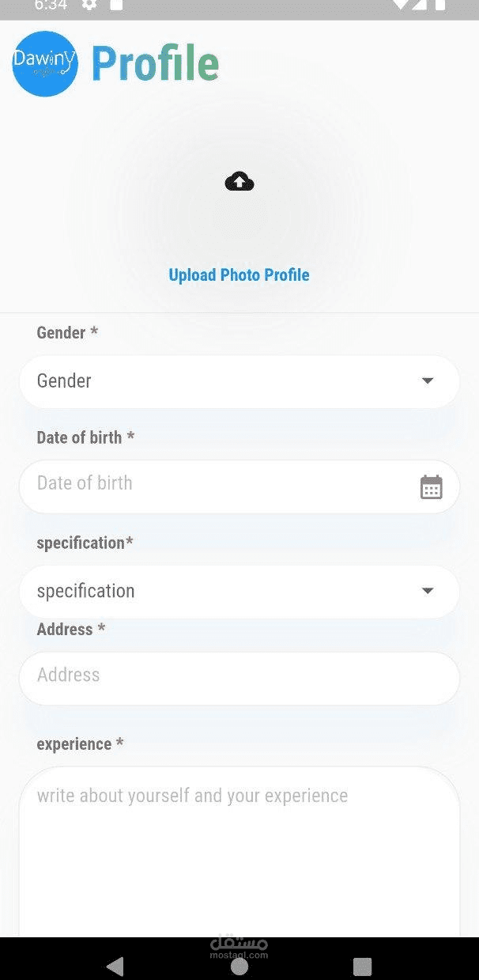Open the calendar date picker icon

click(x=431, y=487)
